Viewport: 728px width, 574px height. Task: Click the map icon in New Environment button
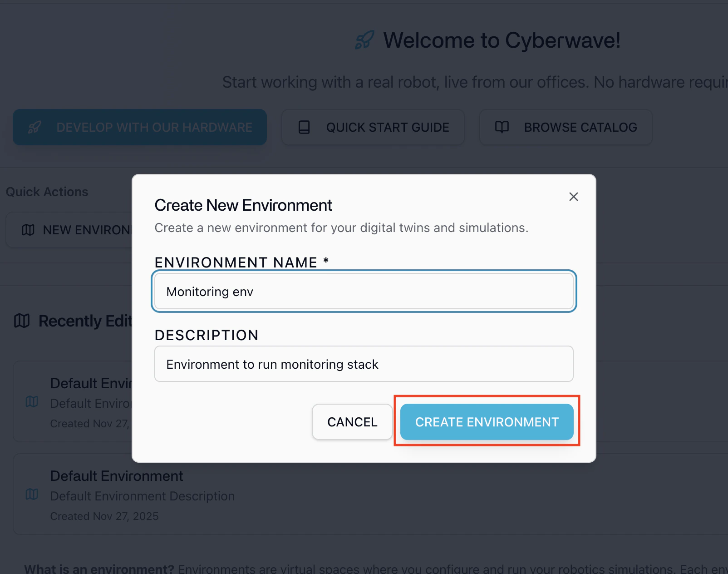point(28,230)
